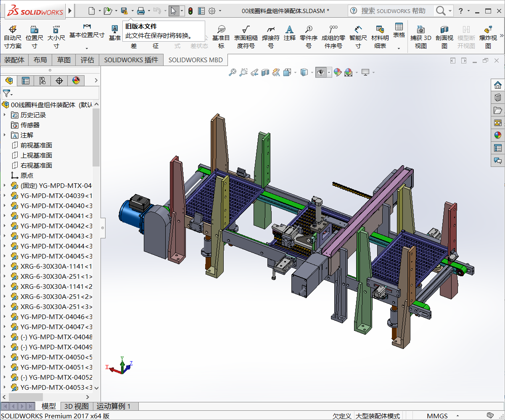The width and height of the screenshot is (505, 420).
Task: Toggle the selection arrow tool in title bar
Action: [x=174, y=11]
